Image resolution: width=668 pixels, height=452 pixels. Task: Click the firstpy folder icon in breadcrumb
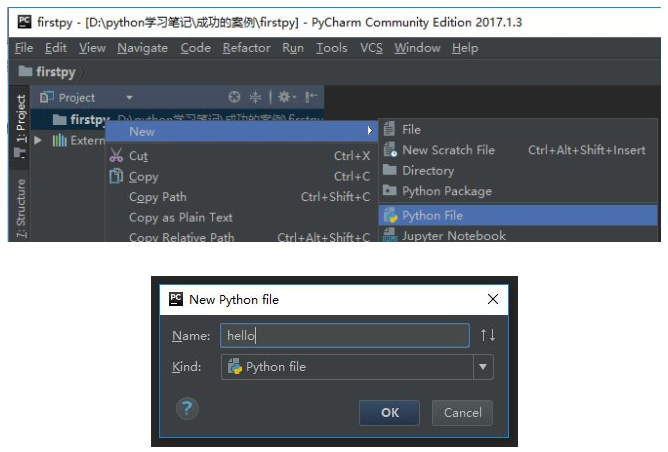25,71
